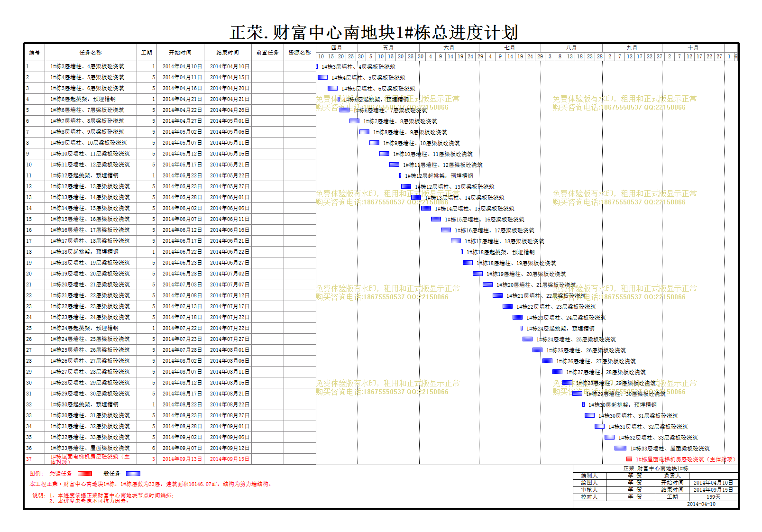Click red start date 2014年09月13日 in row 37

point(182,459)
